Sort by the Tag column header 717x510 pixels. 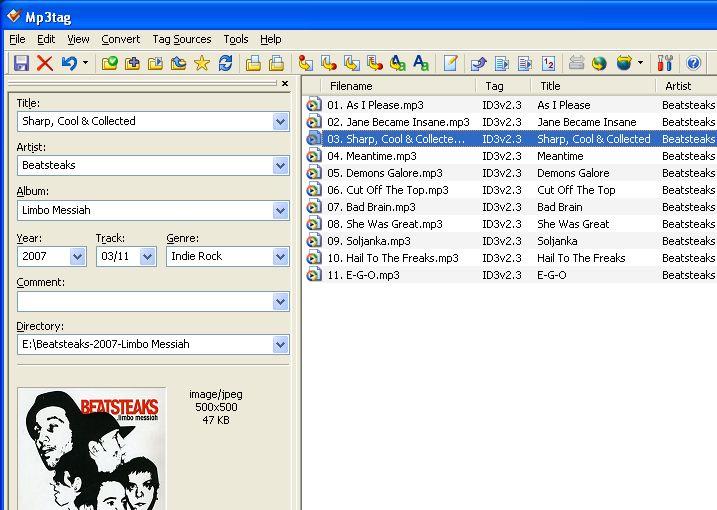pos(503,86)
